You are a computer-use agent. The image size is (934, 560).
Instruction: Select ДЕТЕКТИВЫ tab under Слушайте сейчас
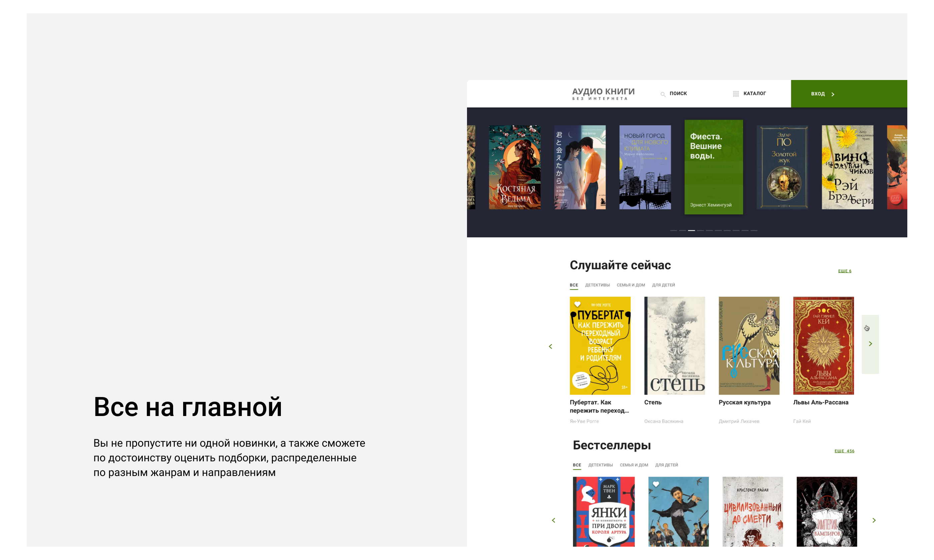click(x=597, y=285)
